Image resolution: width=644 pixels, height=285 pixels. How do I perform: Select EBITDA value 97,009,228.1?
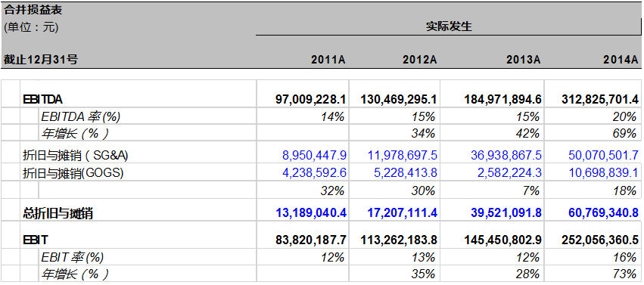311,99
